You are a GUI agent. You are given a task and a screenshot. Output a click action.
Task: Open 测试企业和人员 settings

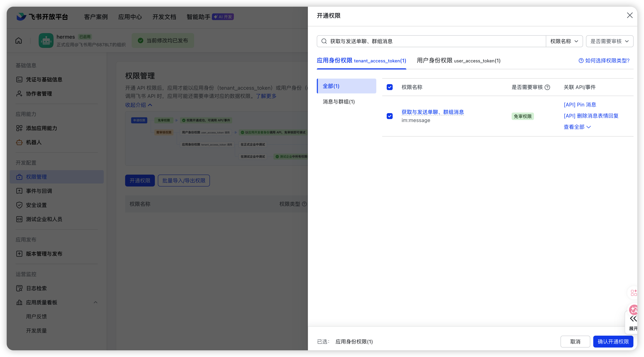point(44,219)
